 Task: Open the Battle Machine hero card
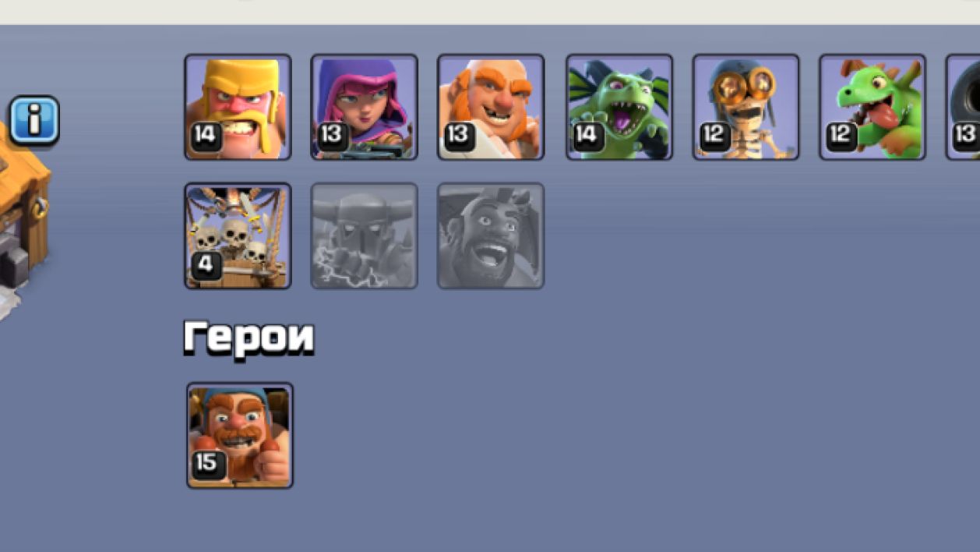coord(240,435)
